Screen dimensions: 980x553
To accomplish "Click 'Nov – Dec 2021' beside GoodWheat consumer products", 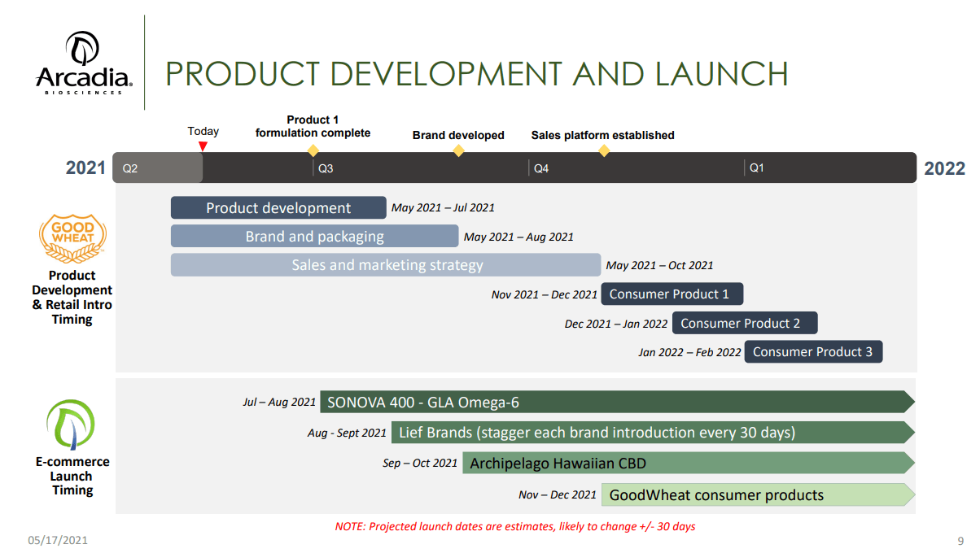I will click(x=558, y=494).
